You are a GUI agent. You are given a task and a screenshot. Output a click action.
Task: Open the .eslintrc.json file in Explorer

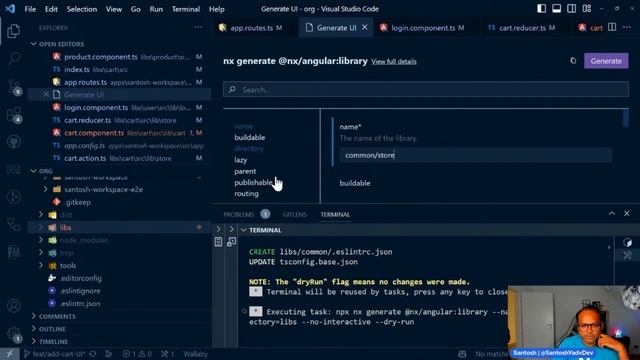tap(80, 303)
